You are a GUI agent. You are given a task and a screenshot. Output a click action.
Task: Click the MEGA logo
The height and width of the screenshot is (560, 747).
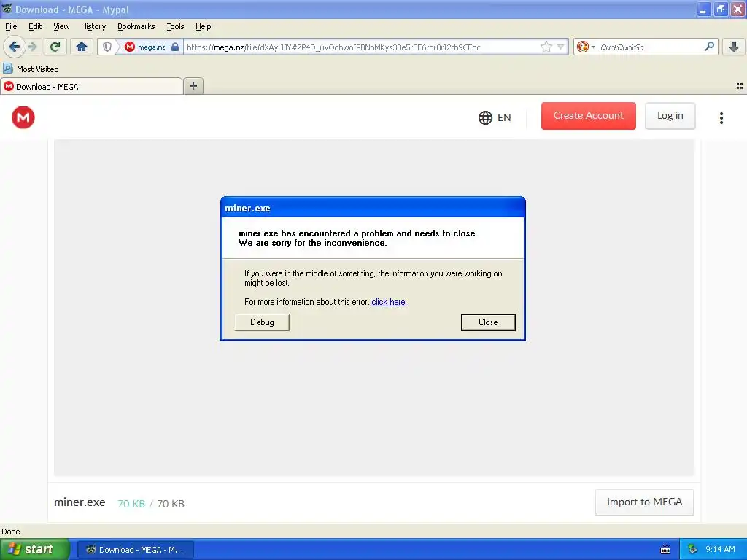click(23, 117)
